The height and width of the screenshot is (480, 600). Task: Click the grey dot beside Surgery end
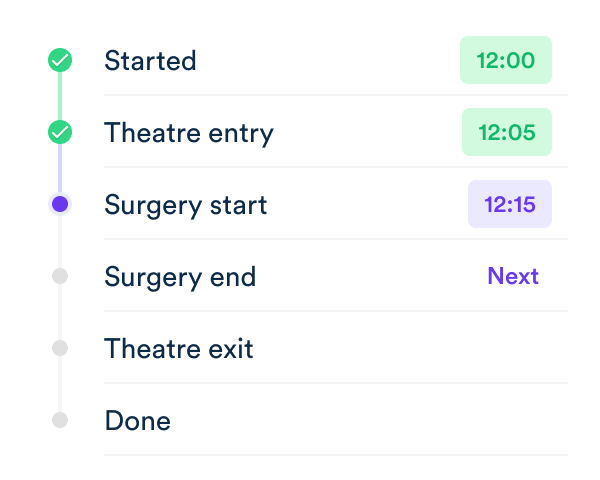coord(60,276)
